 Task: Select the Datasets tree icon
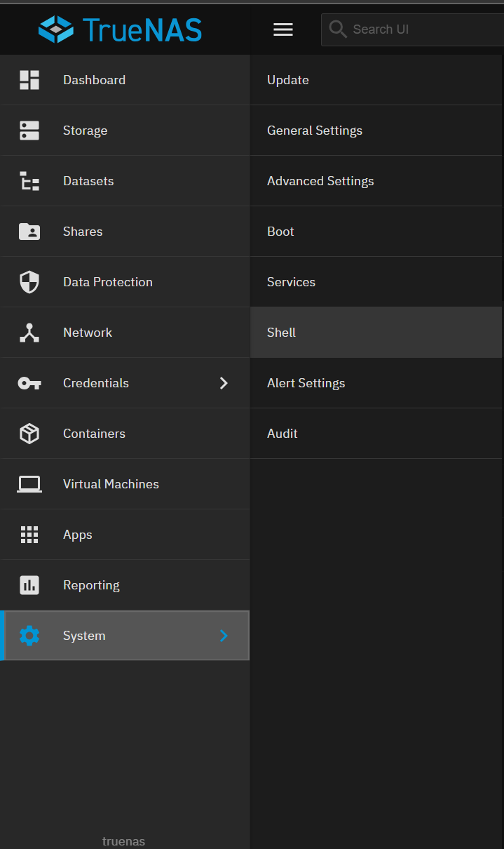click(x=29, y=181)
